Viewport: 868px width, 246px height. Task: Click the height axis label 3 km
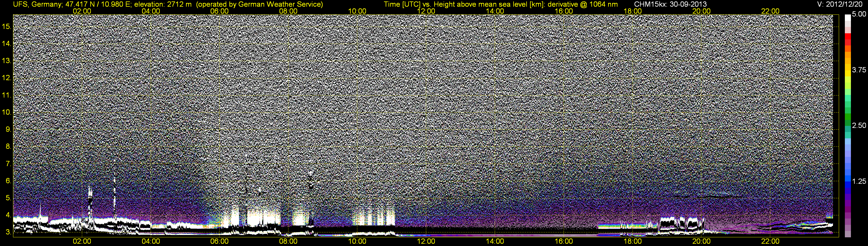coord(8,232)
